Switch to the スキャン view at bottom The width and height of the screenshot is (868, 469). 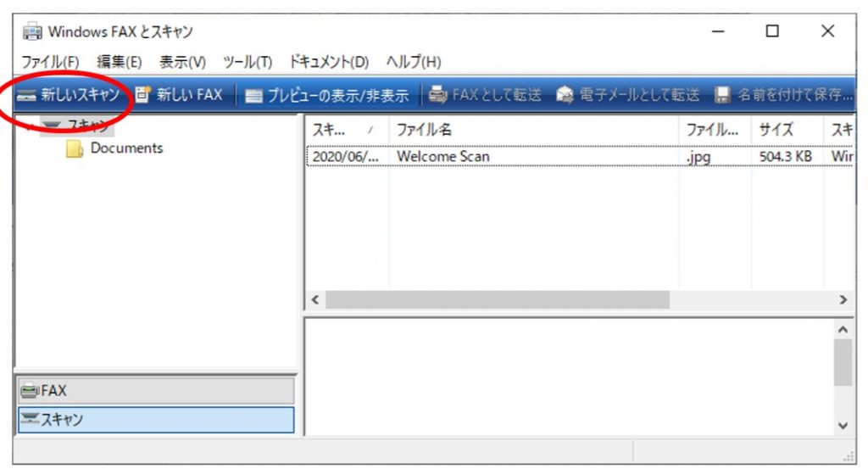click(156, 420)
